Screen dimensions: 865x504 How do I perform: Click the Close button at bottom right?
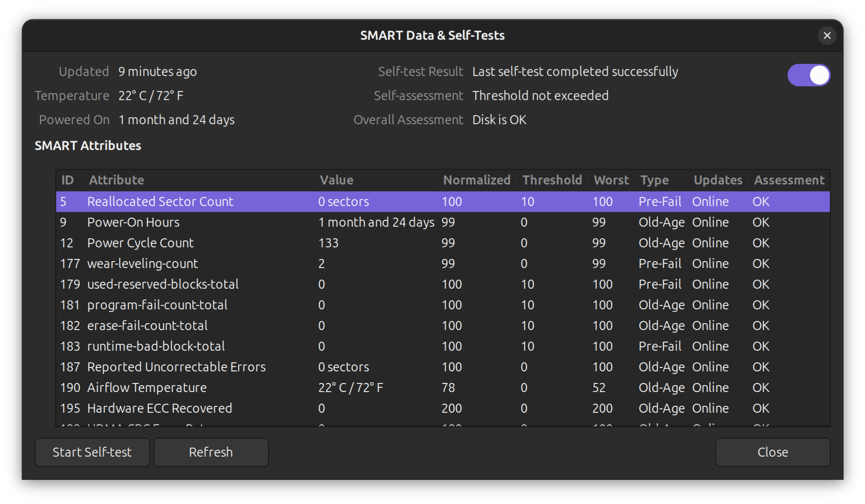[772, 452]
